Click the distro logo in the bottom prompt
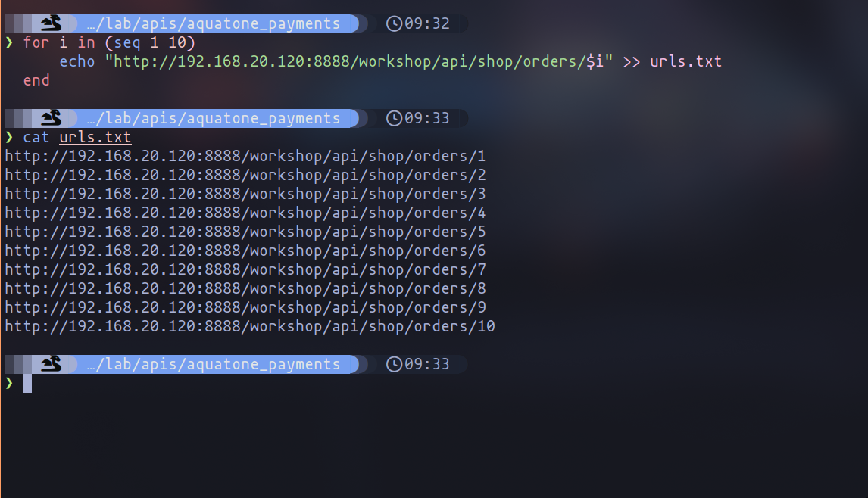 tap(51, 364)
